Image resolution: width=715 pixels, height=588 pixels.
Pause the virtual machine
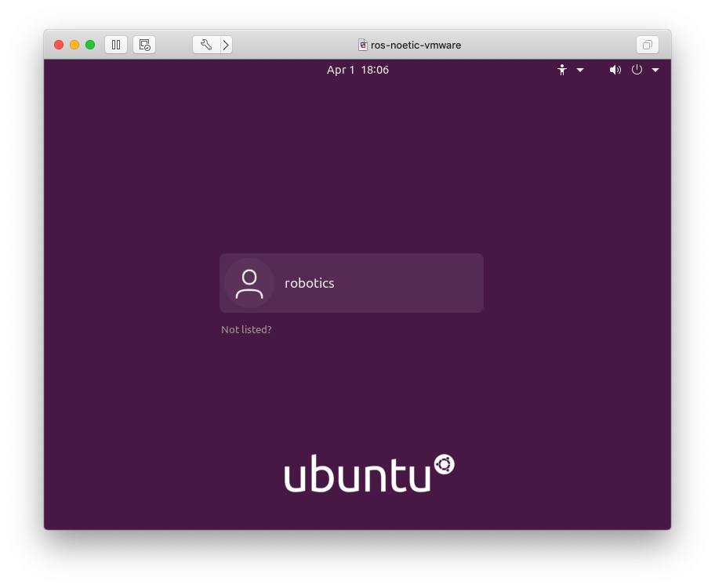(x=115, y=45)
